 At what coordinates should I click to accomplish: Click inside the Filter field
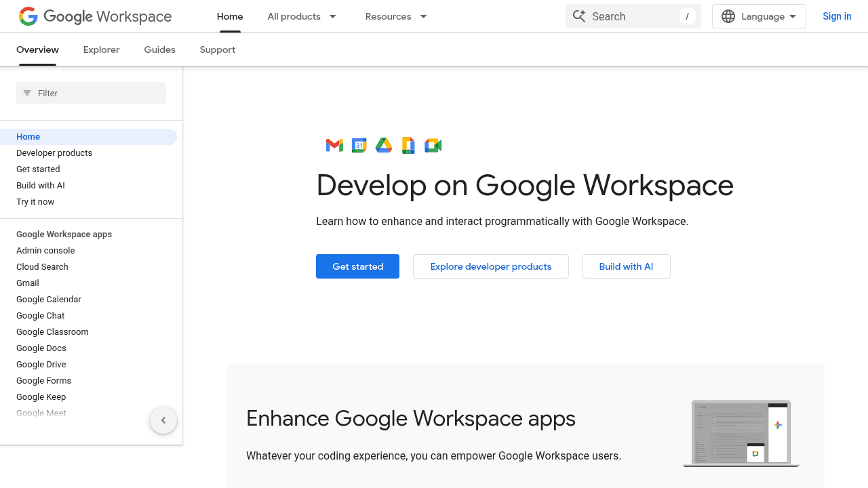[91, 93]
